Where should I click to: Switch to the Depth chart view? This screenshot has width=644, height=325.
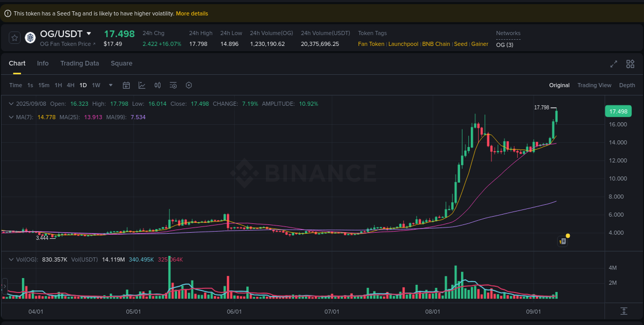pyautogui.click(x=627, y=85)
